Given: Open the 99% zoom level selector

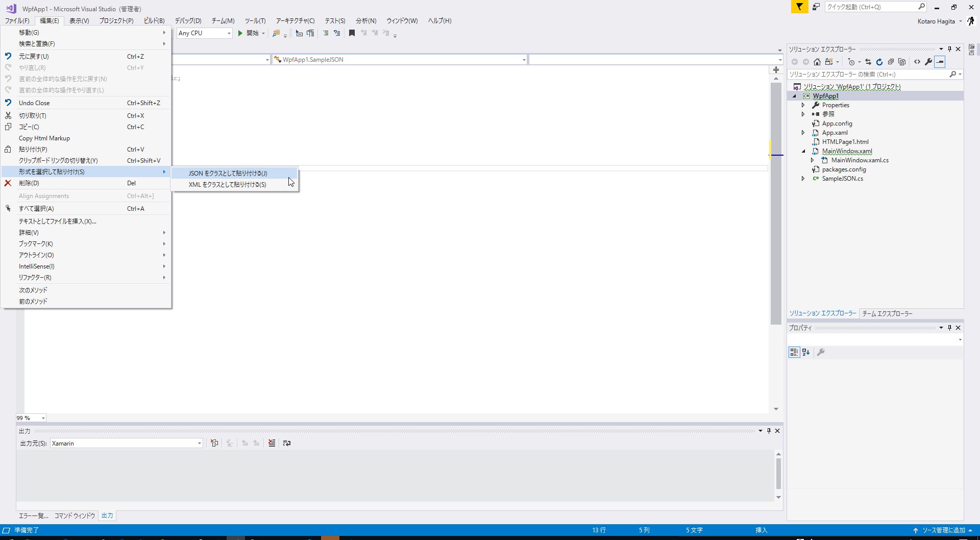Looking at the screenshot, I should click(x=43, y=418).
